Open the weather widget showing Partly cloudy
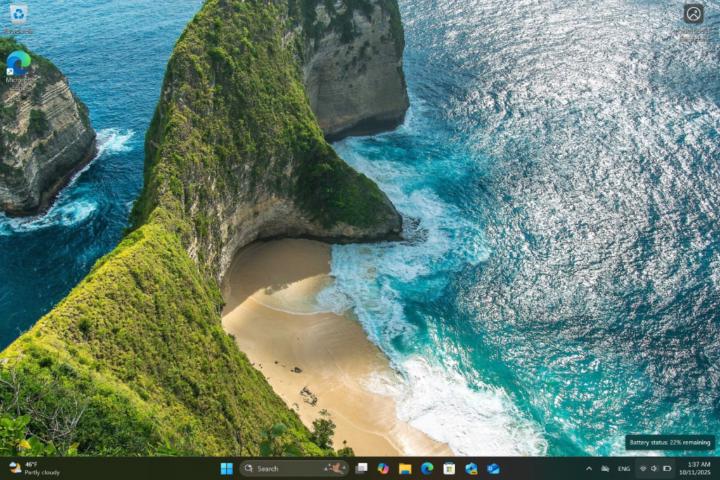 coord(34,468)
